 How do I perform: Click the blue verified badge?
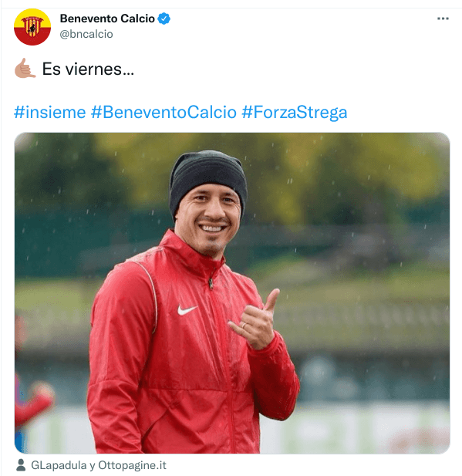tap(164, 19)
